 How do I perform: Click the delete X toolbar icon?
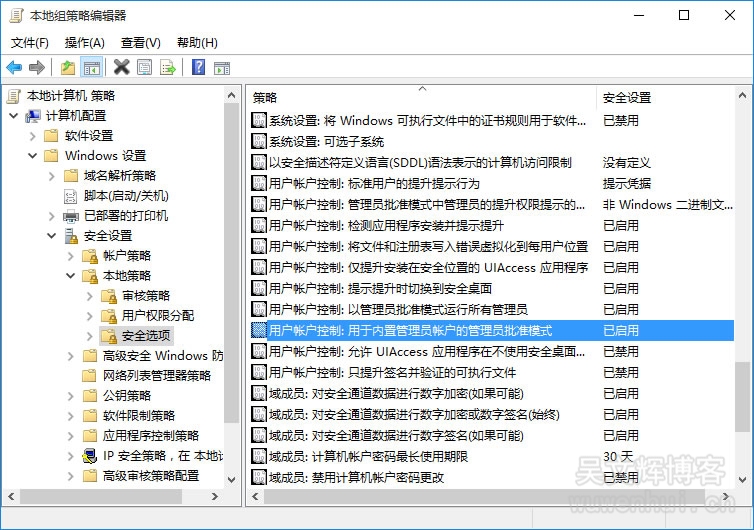121,68
